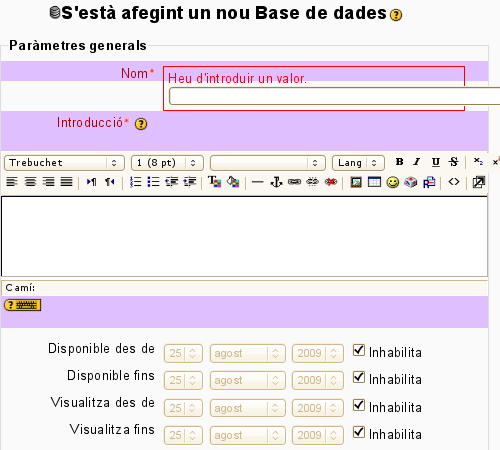The height and width of the screenshot is (450, 500).
Task: Insert a special character
Action: 411,182
